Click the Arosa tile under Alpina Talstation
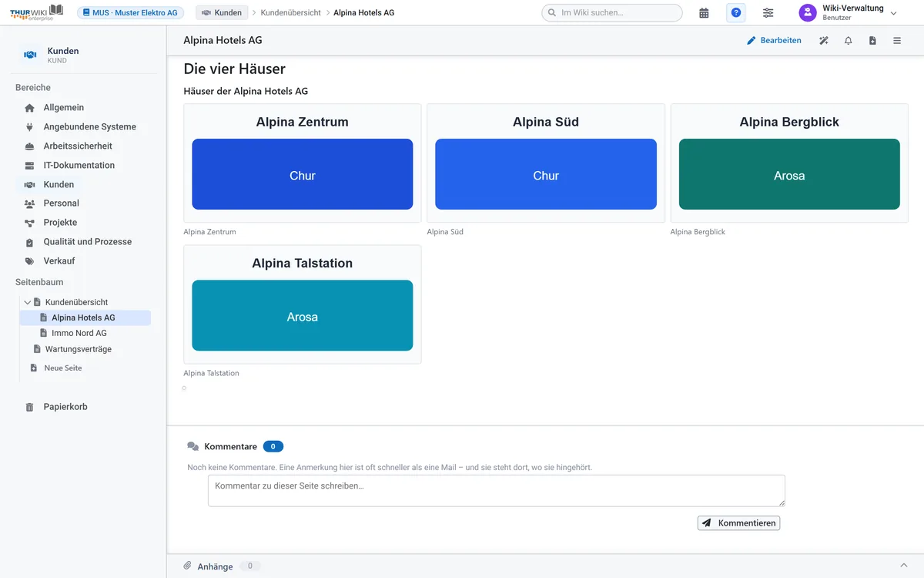 tap(303, 315)
